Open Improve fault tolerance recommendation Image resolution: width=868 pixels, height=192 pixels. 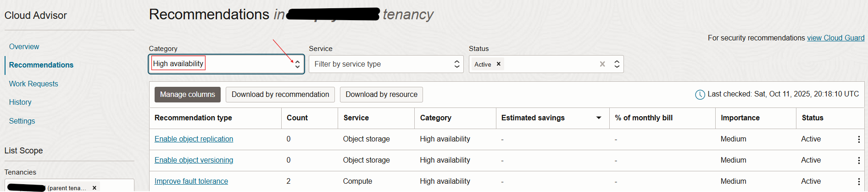coord(191,181)
